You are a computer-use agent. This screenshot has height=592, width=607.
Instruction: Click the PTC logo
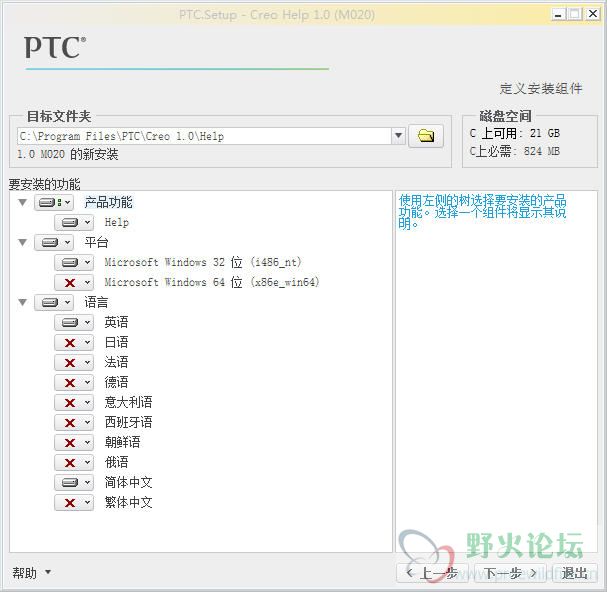click(55, 48)
